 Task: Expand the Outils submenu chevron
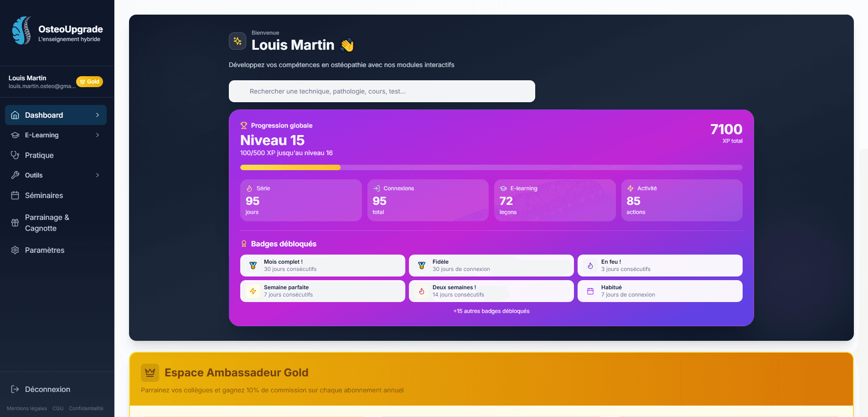97,175
